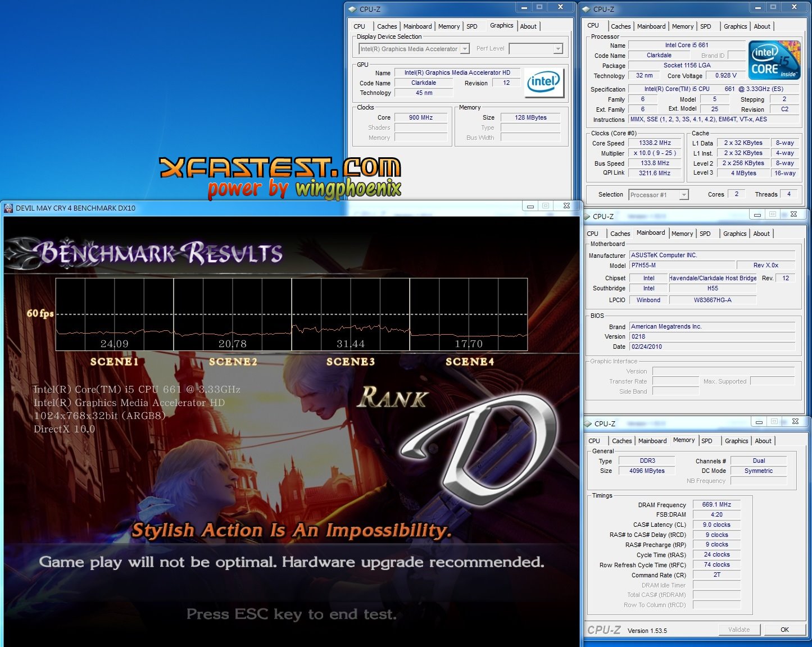Open CPU tab in Graphics CPU-Z window

[x=360, y=26]
